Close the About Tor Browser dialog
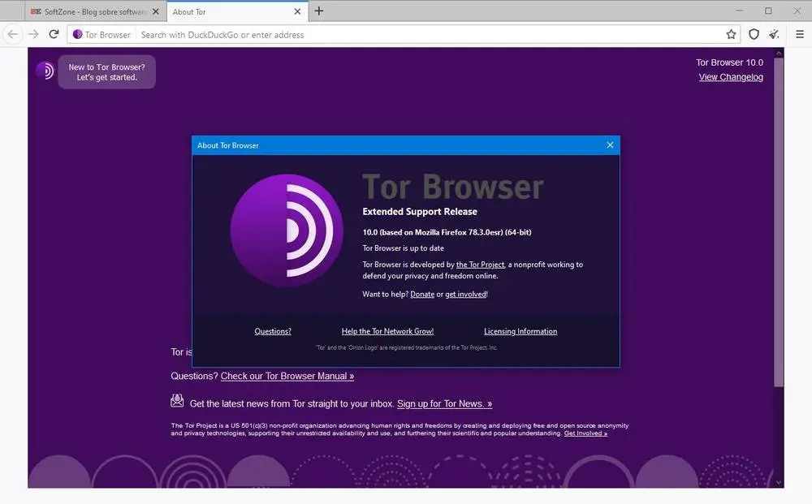 (x=610, y=145)
